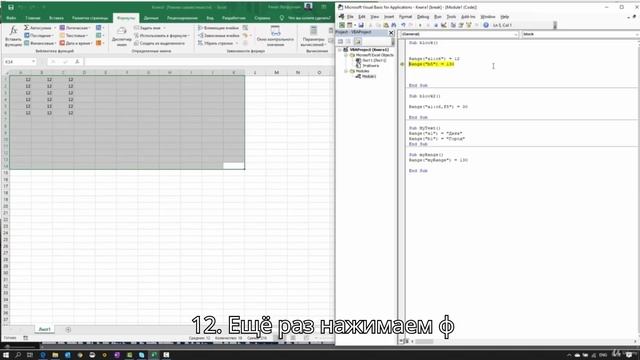Click View Code icon in Project pane
Screen dimensions: 640x360
point(340,41)
